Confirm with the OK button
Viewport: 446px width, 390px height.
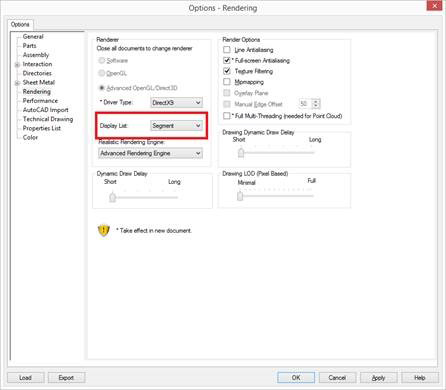point(296,378)
